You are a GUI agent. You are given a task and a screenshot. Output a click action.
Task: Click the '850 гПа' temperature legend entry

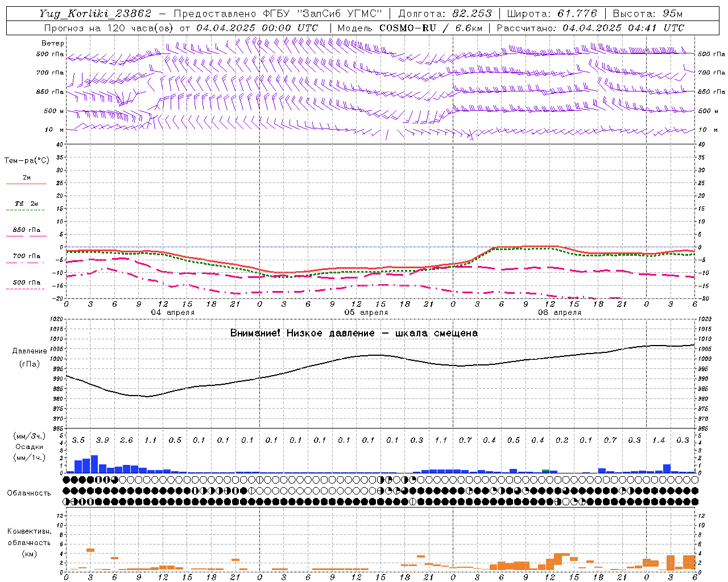pos(27,230)
